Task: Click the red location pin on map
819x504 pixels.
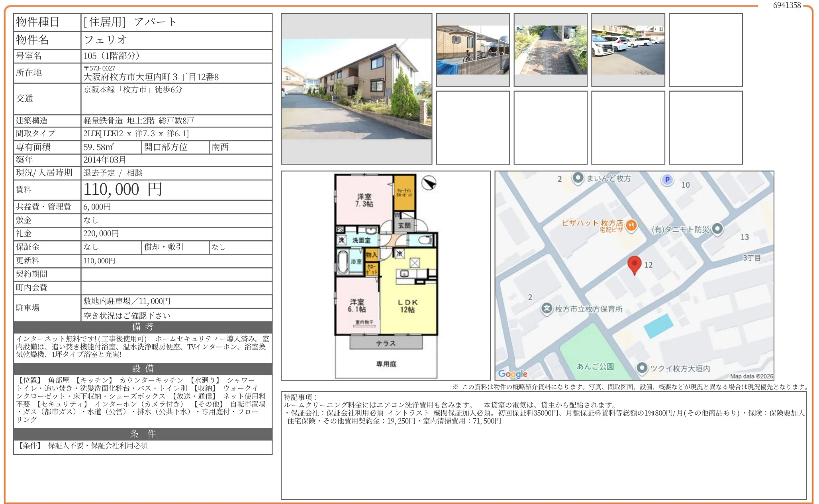Action: click(634, 264)
